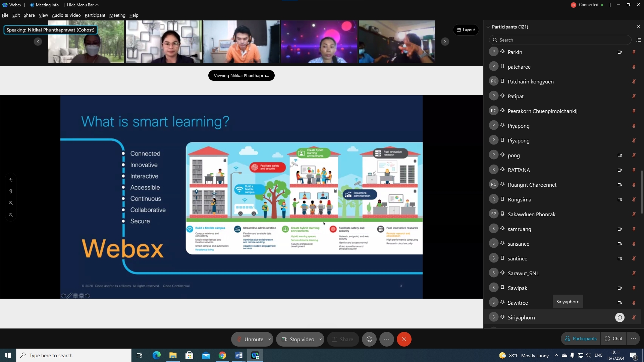
Task: Open more options ellipsis in meeting controls
Action: (x=387, y=339)
